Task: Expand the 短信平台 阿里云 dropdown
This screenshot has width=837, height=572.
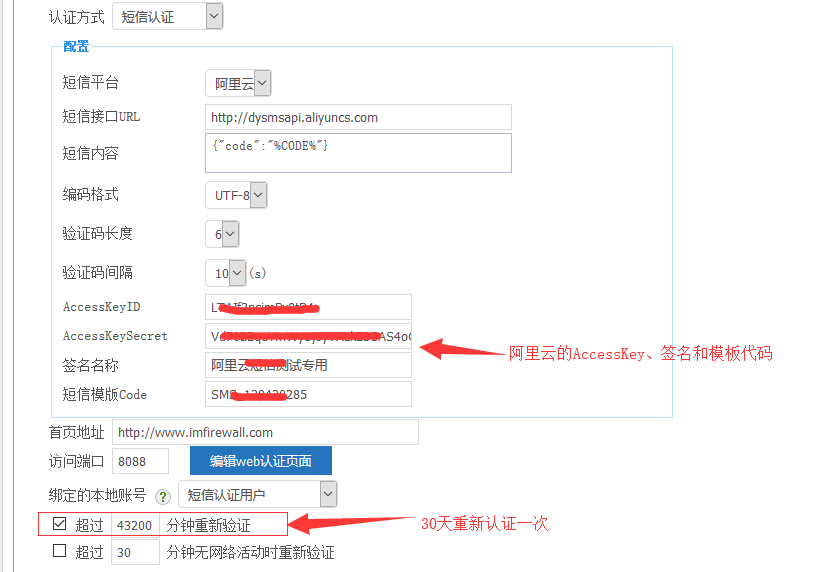Action: click(238, 83)
